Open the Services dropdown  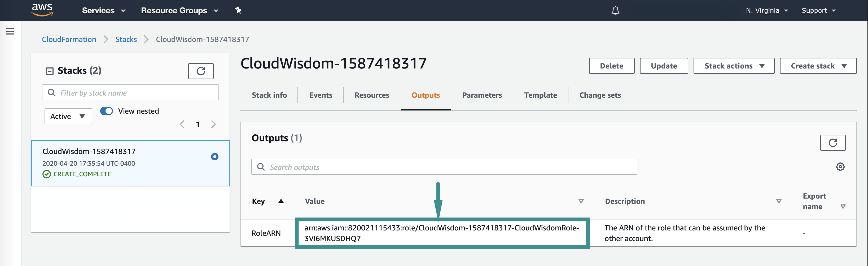[x=104, y=10]
